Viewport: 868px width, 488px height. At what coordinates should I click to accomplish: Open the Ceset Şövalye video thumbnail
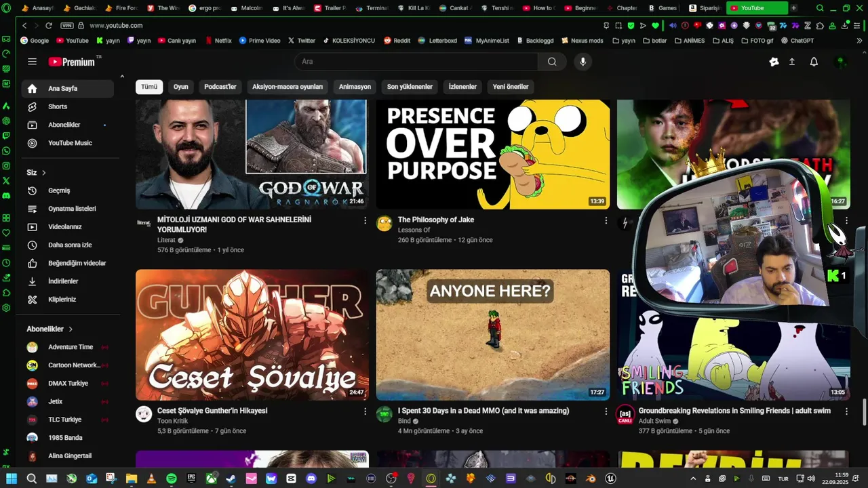point(252,335)
